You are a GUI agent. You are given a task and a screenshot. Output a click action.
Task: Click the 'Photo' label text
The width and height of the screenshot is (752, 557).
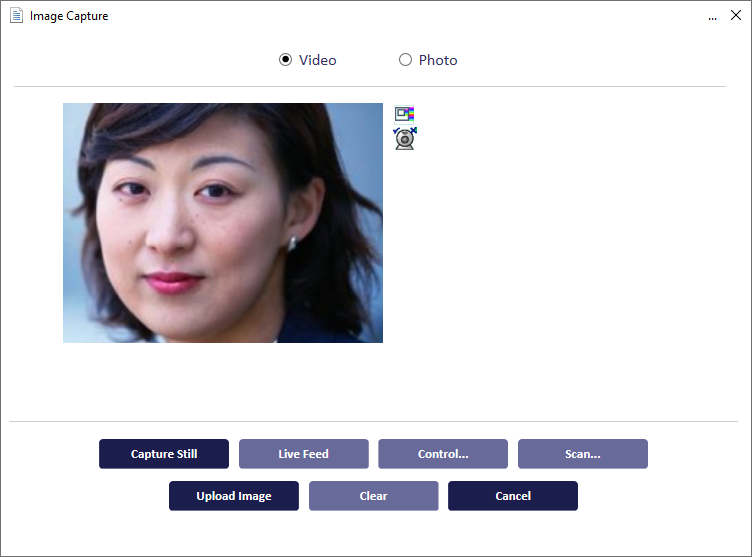click(438, 60)
